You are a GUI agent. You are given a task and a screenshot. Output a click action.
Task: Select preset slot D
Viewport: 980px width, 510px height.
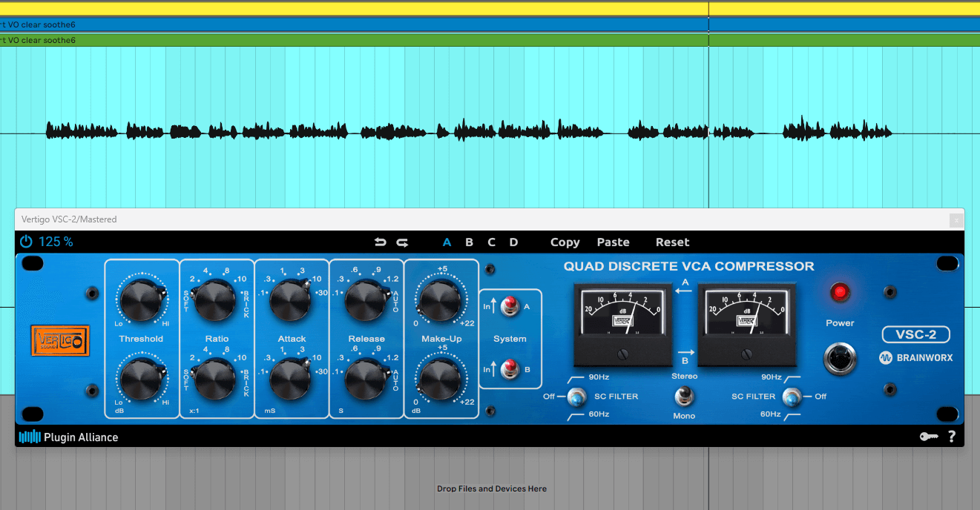click(513, 242)
